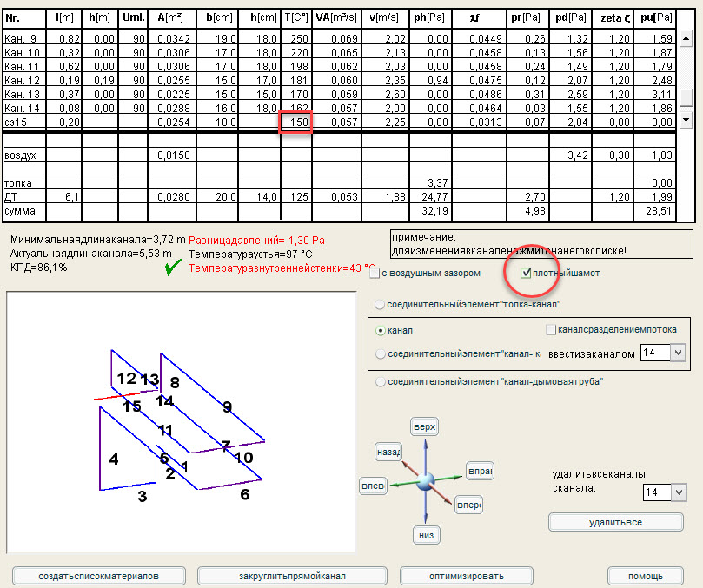Click the blue sphere in direction compass
The image size is (703, 588).
tap(425, 481)
